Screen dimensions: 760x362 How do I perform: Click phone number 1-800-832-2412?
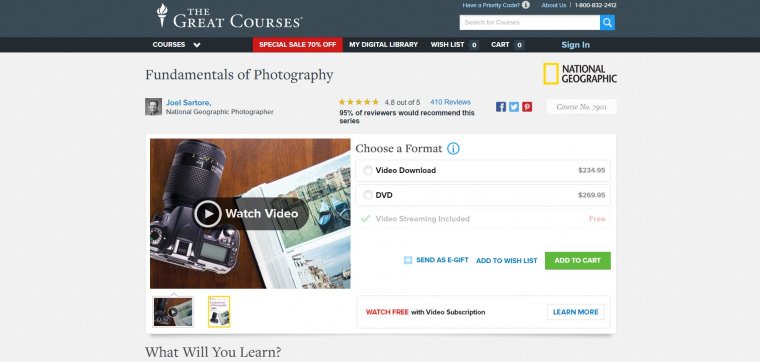coord(596,5)
